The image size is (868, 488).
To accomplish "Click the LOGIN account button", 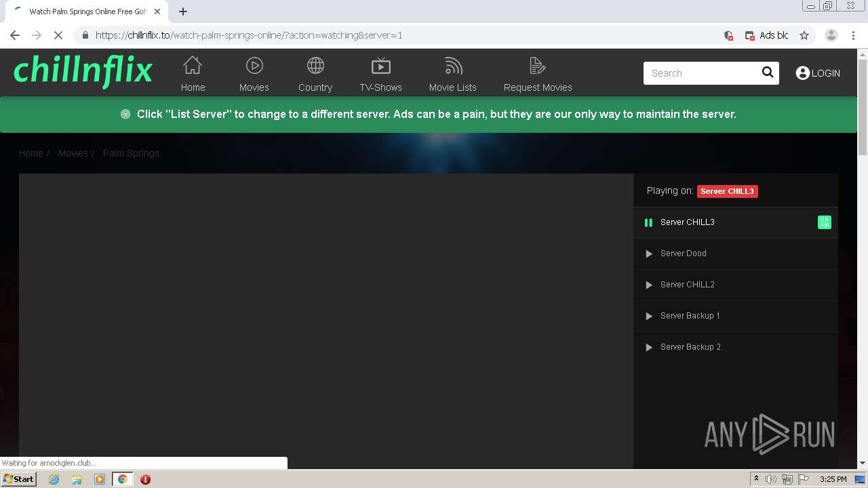I will 818,73.
